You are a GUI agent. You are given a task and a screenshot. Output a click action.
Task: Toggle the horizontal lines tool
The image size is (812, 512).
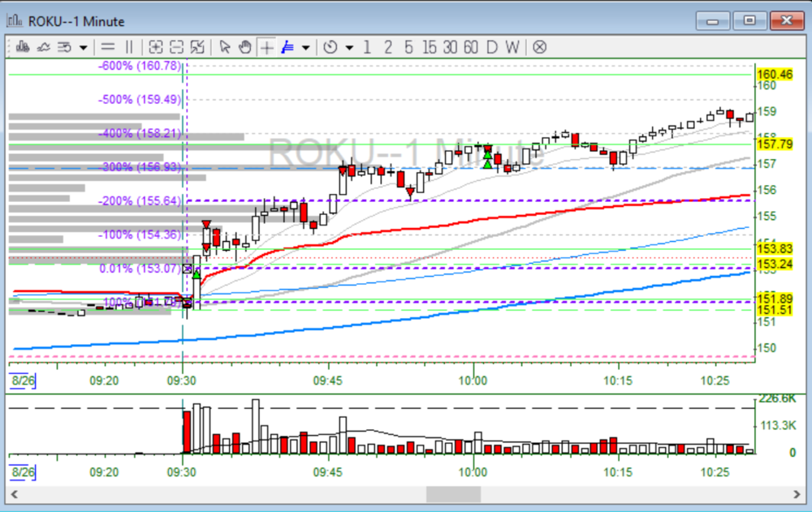107,47
